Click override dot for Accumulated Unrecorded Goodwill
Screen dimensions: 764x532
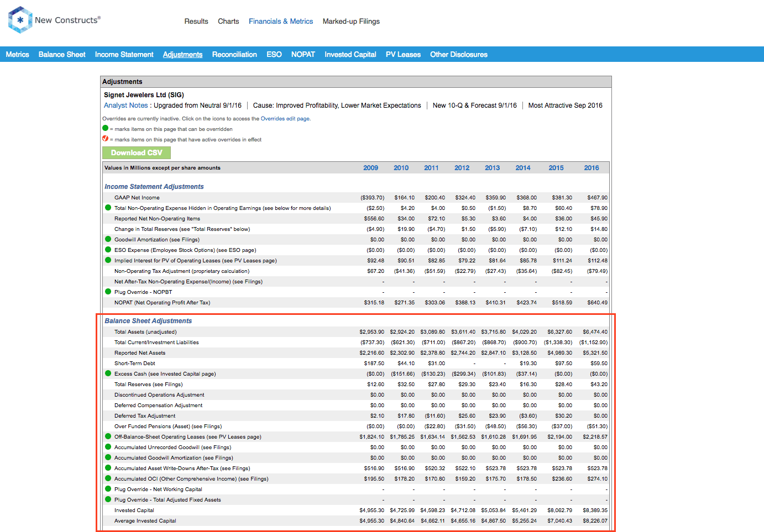tap(108, 447)
